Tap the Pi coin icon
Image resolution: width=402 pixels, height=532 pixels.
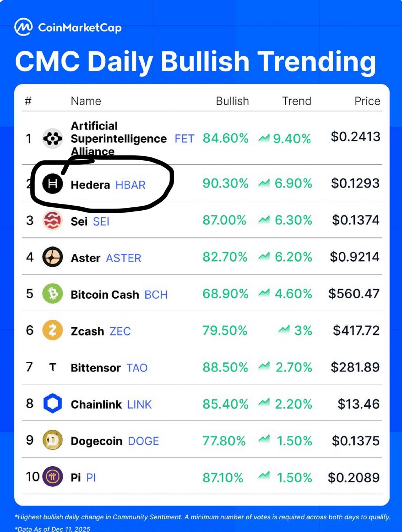pyautogui.click(x=53, y=477)
